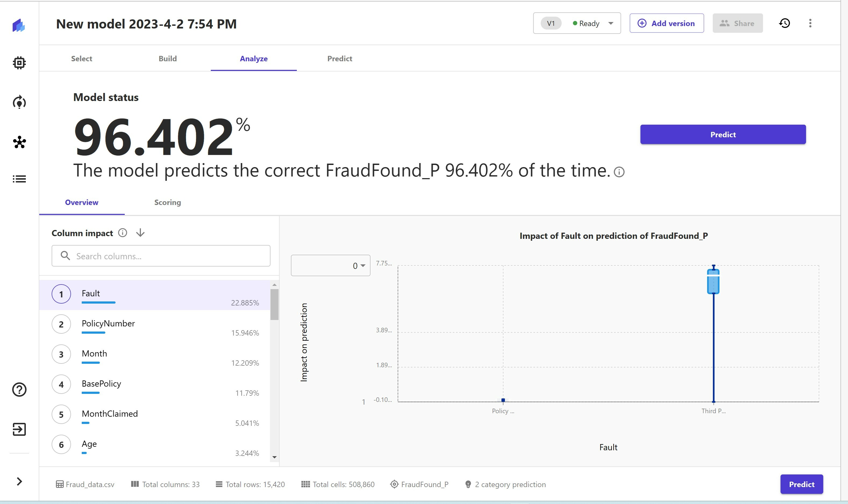
Task: Click the sign-out icon at sidebar bottom
Action: click(x=19, y=429)
